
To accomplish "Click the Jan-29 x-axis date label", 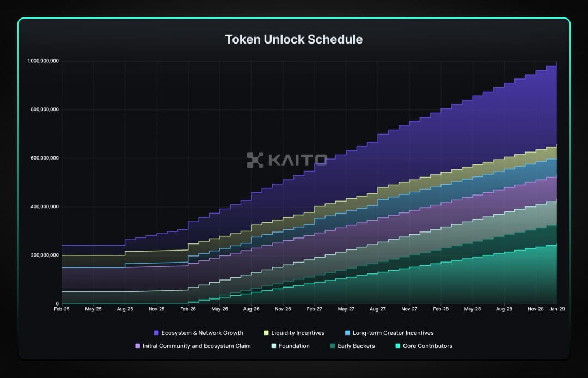I will click(x=556, y=309).
